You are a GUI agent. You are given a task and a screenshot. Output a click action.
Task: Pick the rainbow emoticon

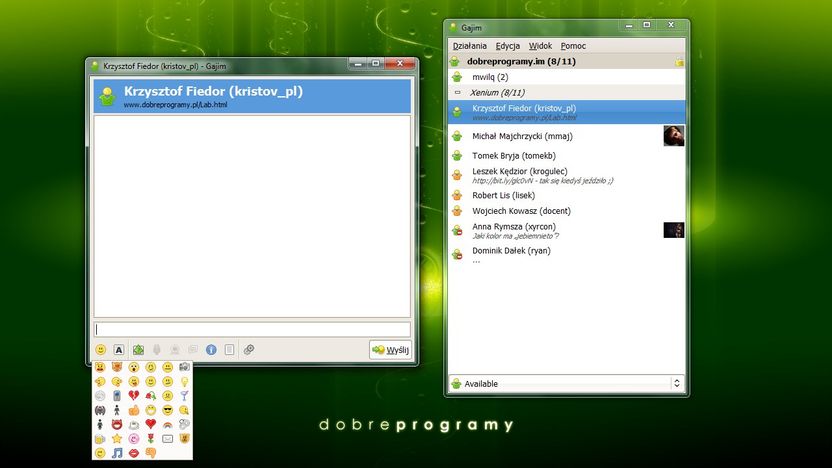pyautogui.click(x=168, y=425)
